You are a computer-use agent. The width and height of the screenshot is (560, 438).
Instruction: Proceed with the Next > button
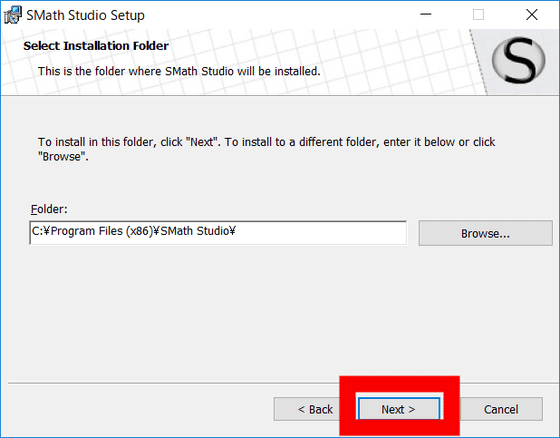[399, 409]
